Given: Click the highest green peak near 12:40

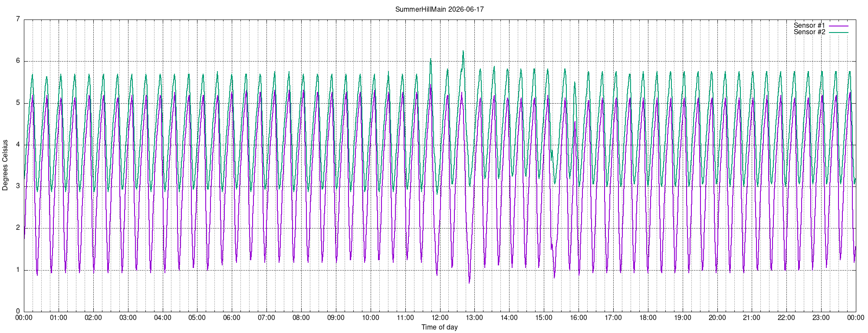Looking at the screenshot, I should [x=463, y=51].
